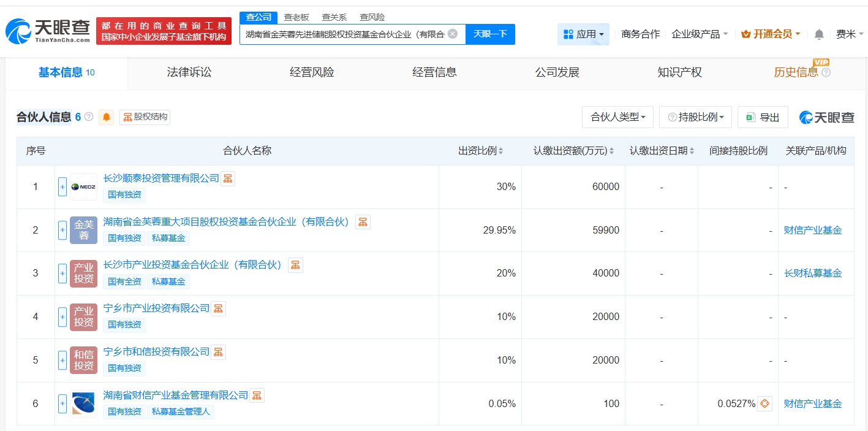The height and width of the screenshot is (431, 868).
Task: Open the 合伙人类型 filter dropdown
Action: coord(617,117)
